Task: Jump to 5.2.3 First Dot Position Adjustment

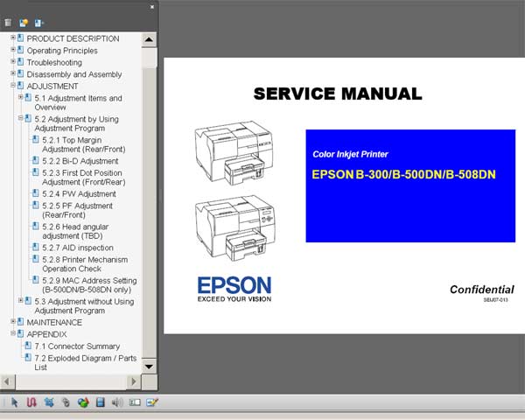Action: pyautogui.click(x=84, y=178)
